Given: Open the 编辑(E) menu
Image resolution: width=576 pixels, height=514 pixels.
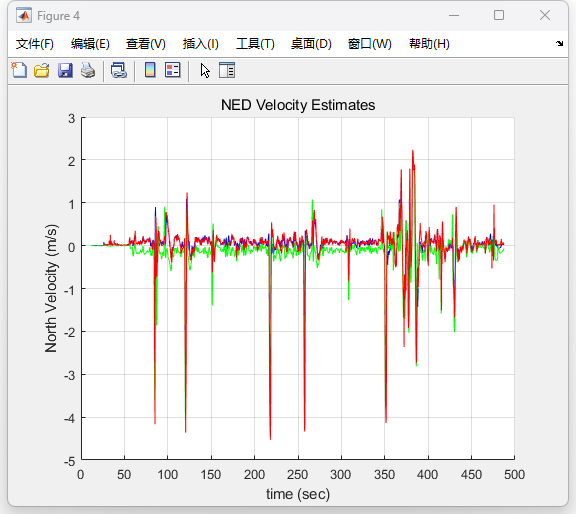Looking at the screenshot, I should point(90,44).
